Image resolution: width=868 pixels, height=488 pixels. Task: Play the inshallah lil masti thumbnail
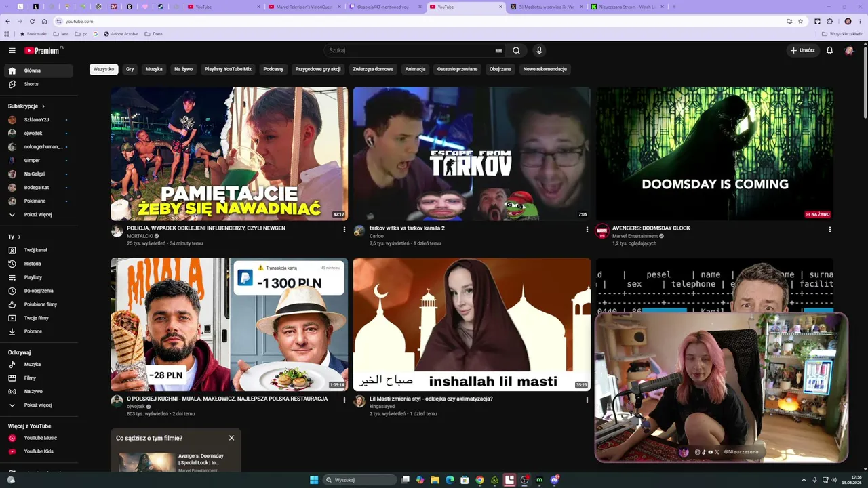pyautogui.click(x=472, y=324)
